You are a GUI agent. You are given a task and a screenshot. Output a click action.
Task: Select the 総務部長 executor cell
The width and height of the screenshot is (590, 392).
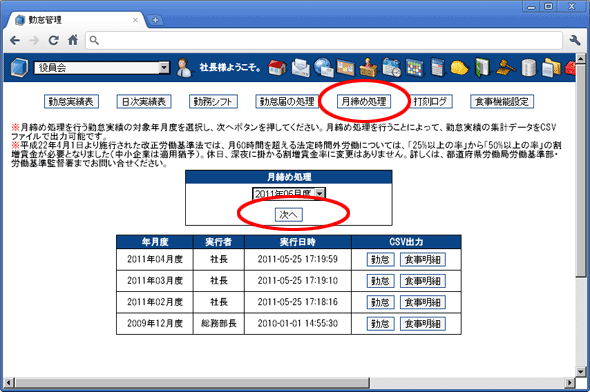point(219,324)
